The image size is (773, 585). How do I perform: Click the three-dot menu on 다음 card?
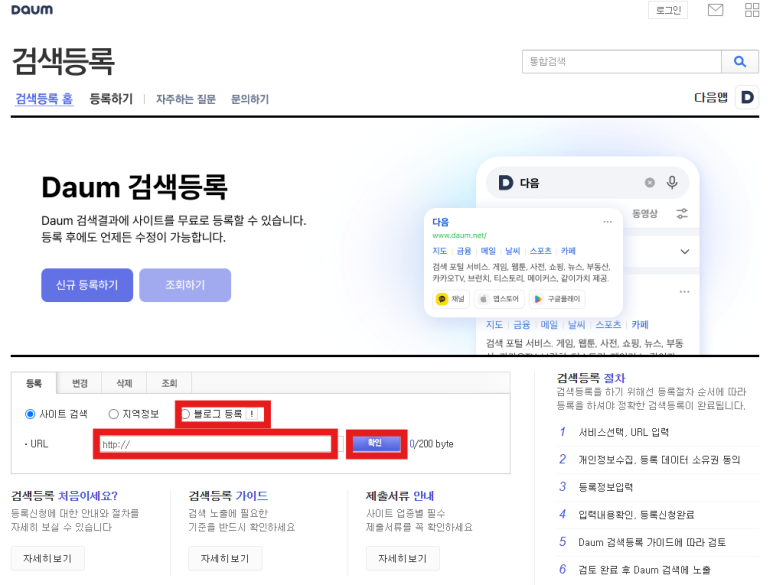point(607,222)
